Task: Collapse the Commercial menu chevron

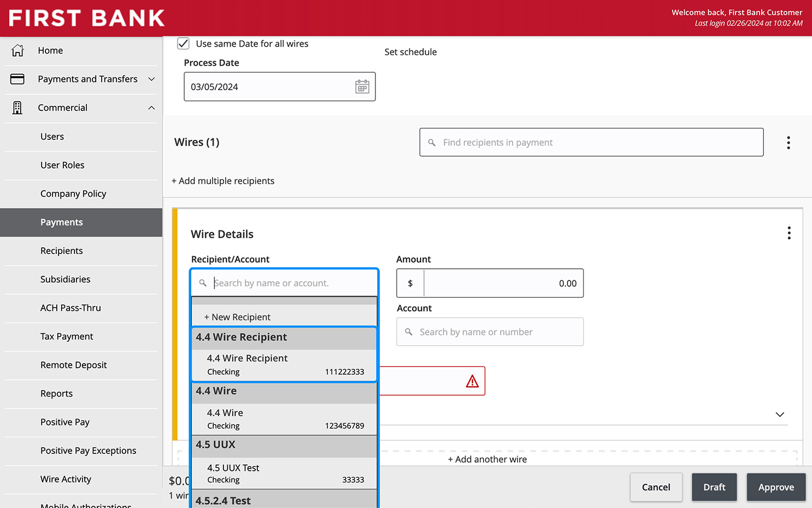Action: pos(151,108)
